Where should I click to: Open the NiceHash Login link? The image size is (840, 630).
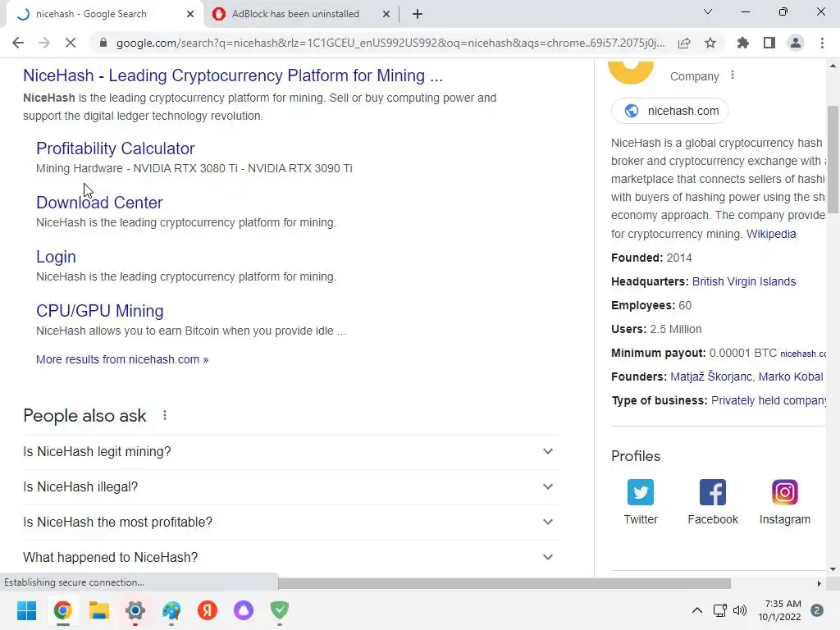56,257
